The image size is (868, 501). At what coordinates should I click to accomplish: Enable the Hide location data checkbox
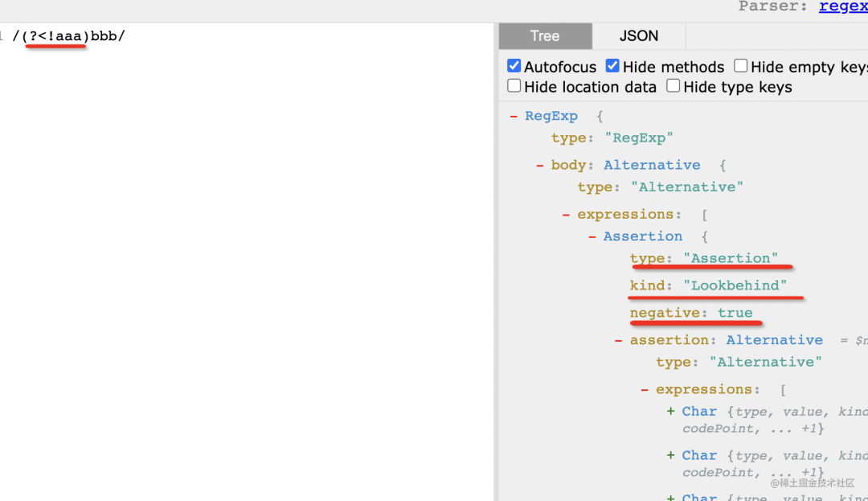tap(514, 86)
